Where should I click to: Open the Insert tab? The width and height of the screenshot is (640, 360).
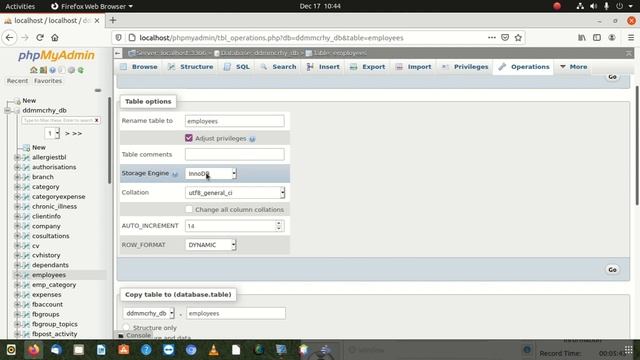click(323, 67)
